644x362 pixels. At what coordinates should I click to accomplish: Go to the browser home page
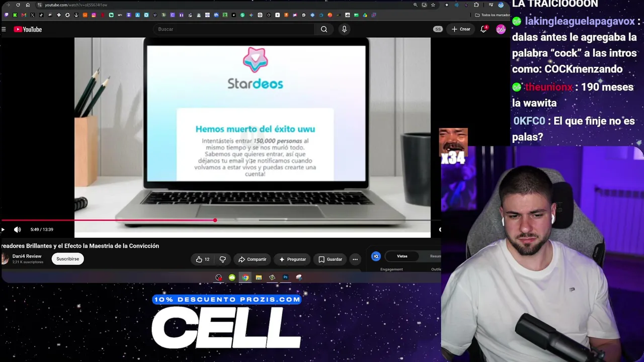coord(28,5)
